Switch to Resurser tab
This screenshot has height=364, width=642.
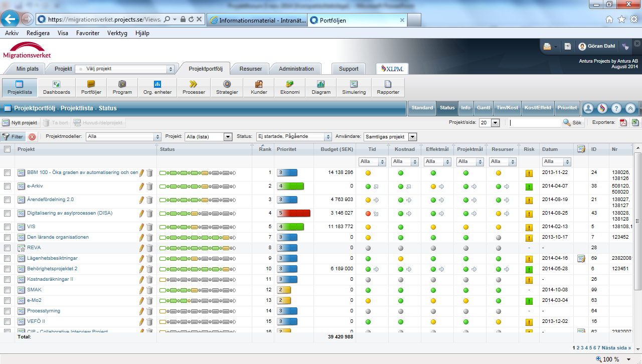[250, 69]
